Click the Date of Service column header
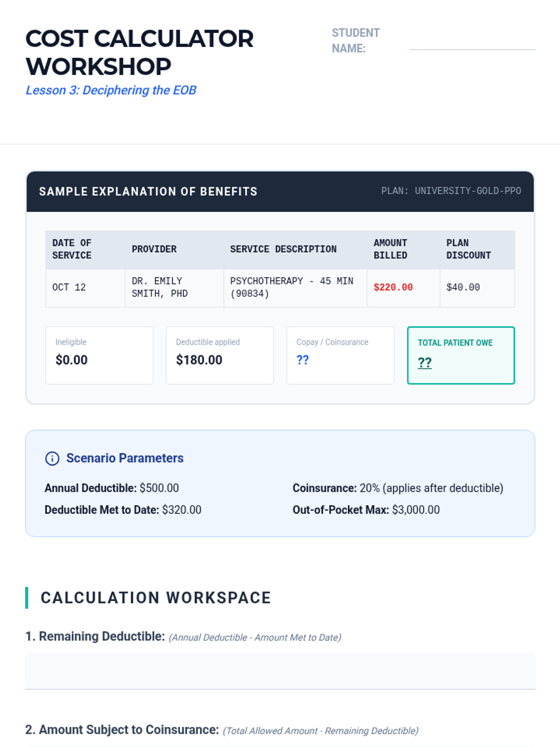 (x=72, y=249)
